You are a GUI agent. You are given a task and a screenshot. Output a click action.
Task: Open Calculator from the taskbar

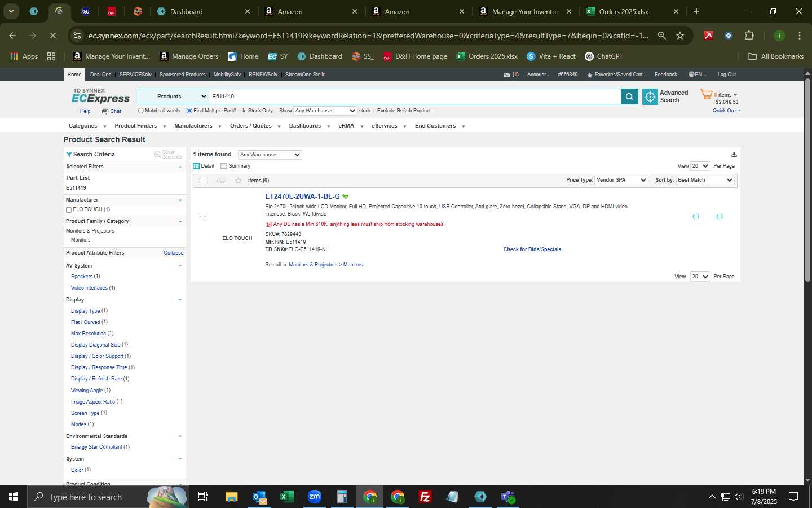(342, 497)
